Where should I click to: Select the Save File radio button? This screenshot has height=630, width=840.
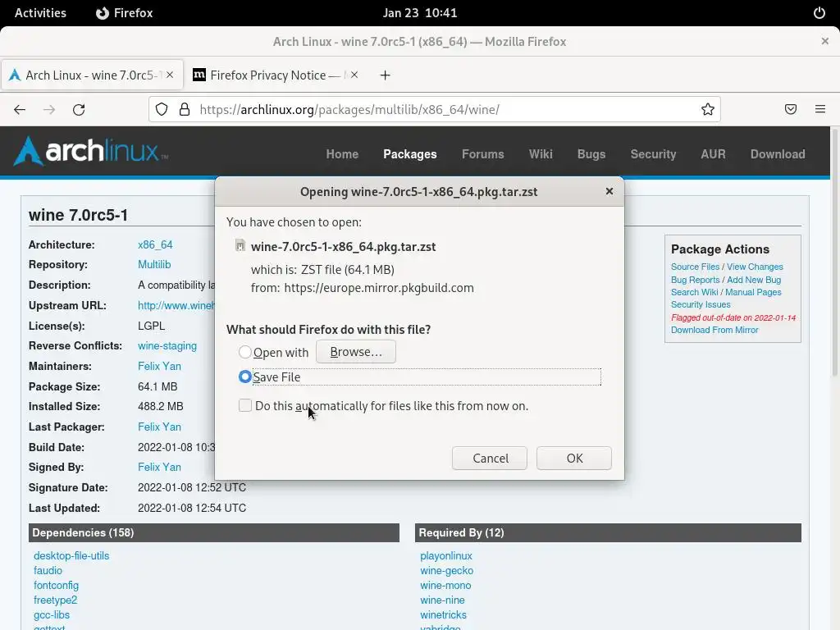(x=244, y=377)
